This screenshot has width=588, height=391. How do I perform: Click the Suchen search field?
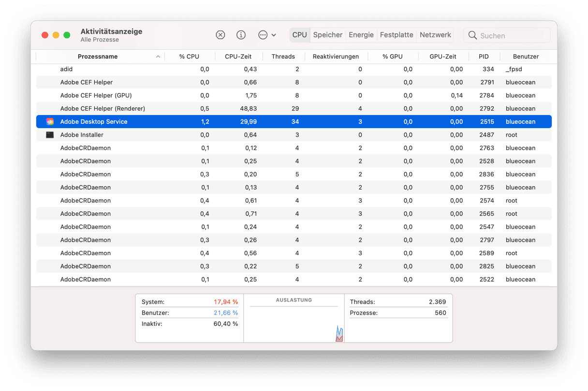pos(507,35)
